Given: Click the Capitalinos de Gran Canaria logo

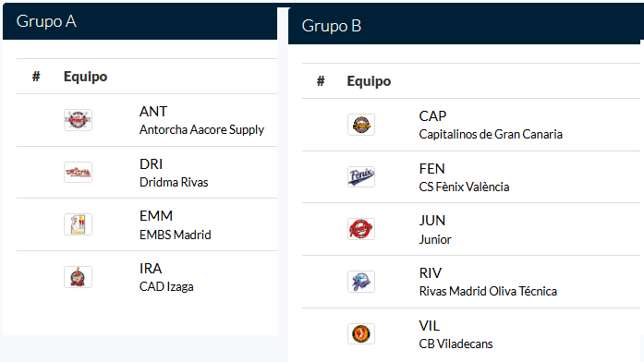Looking at the screenshot, I should 361,125.
